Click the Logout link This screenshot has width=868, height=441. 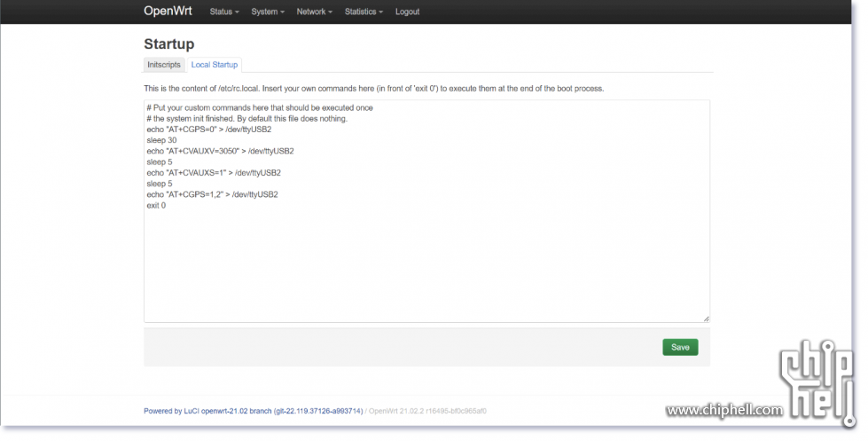[x=408, y=12]
